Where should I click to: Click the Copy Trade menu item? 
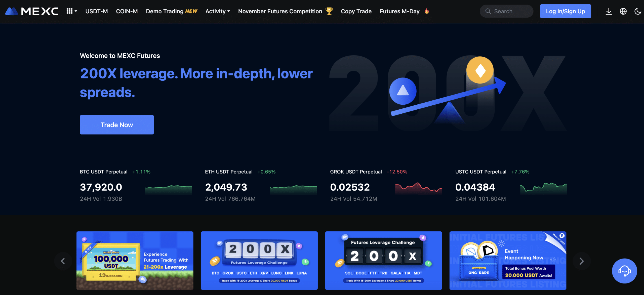[x=356, y=11]
